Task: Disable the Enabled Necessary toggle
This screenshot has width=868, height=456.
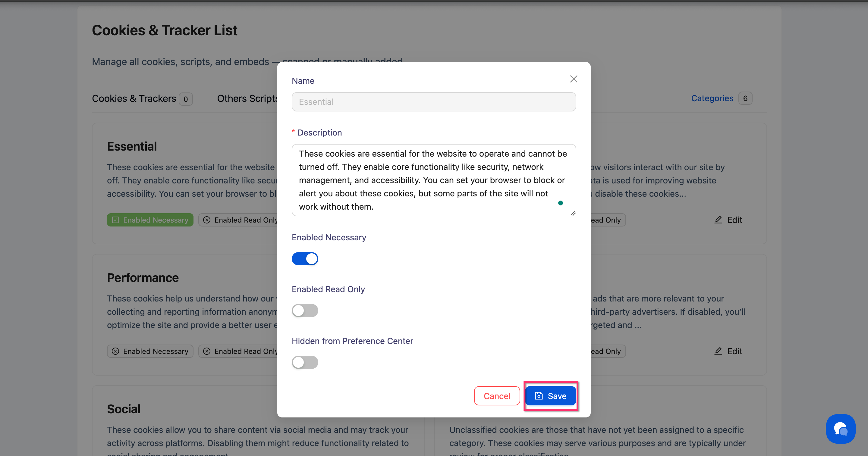Action: click(305, 259)
